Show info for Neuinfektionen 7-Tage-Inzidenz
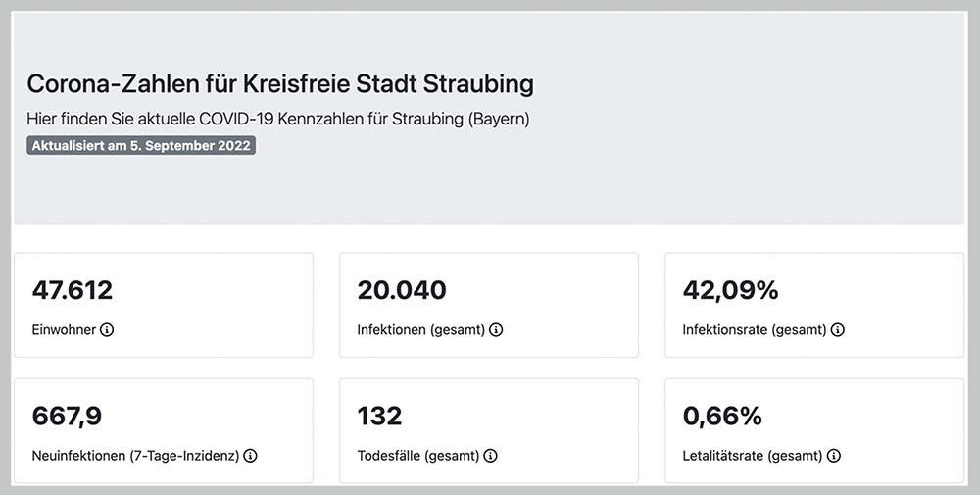 coord(250,456)
